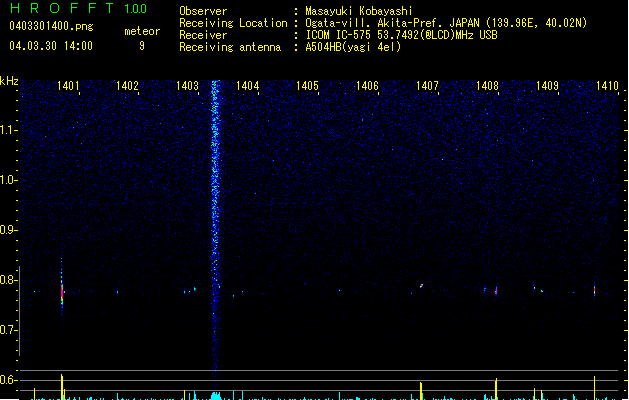
Task: Click the 0.6 kHz frequency label
Action: [x=9, y=380]
